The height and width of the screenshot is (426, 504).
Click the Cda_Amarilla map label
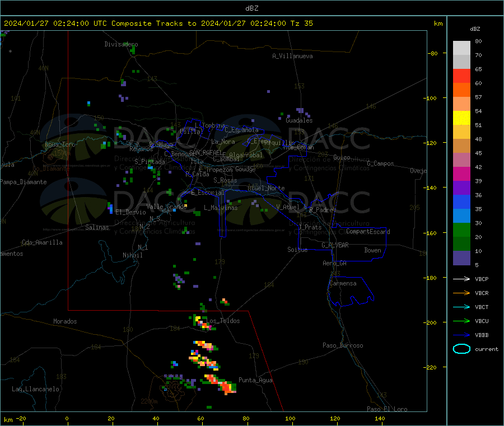click(42, 242)
